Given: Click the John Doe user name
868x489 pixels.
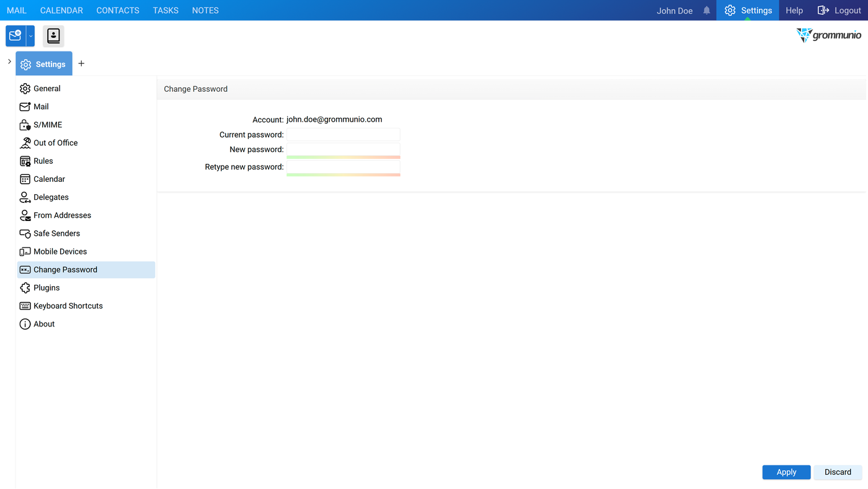Looking at the screenshot, I should [x=675, y=11].
